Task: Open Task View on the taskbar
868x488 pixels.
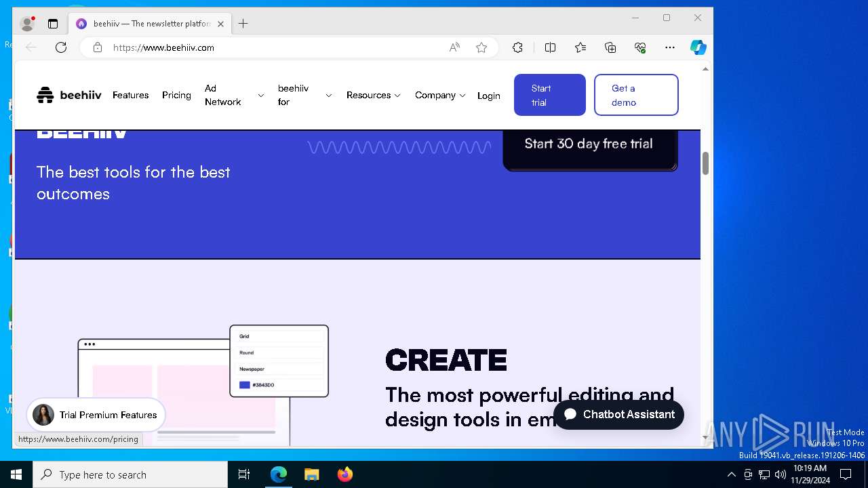Action: pyautogui.click(x=244, y=474)
